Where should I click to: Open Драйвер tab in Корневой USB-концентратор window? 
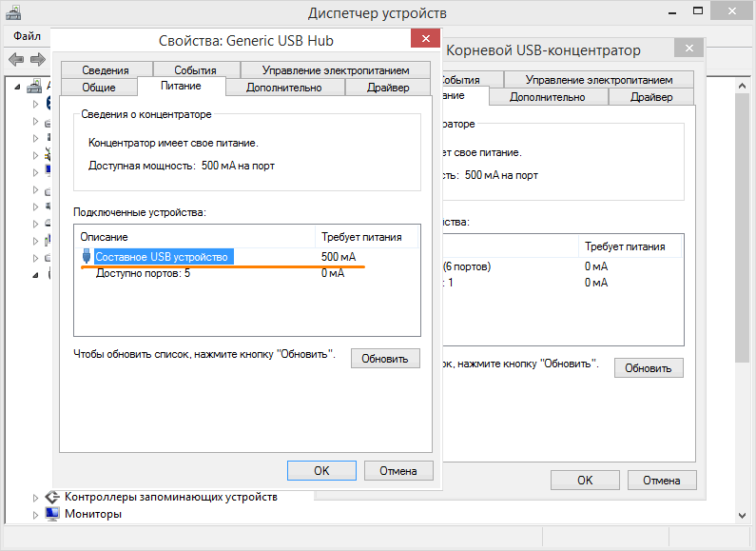click(650, 97)
